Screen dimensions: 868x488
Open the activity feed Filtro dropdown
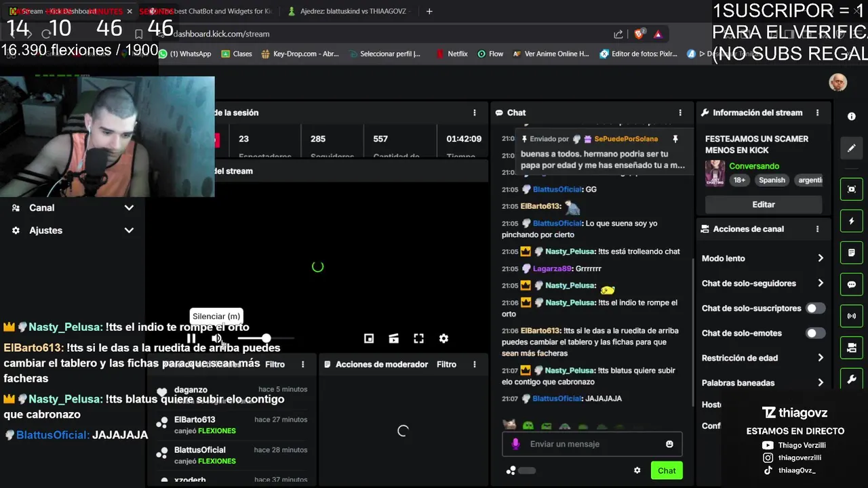(x=275, y=364)
